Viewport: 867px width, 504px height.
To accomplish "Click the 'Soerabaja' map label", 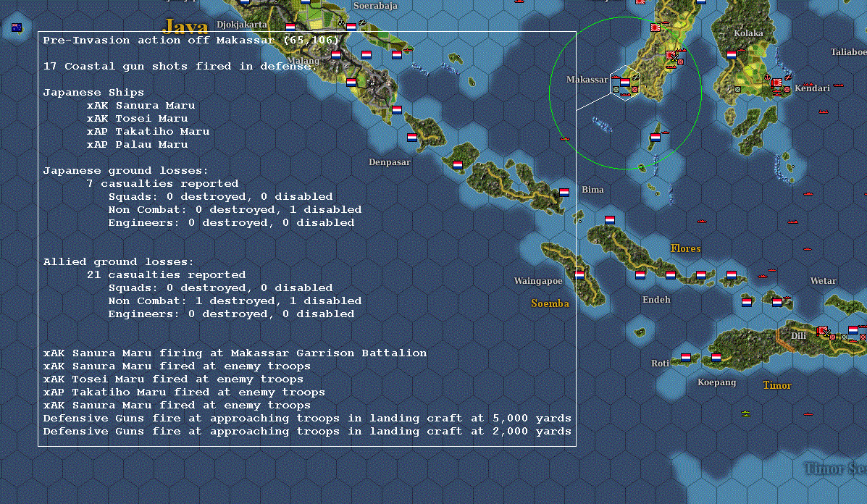I will pyautogui.click(x=375, y=6).
